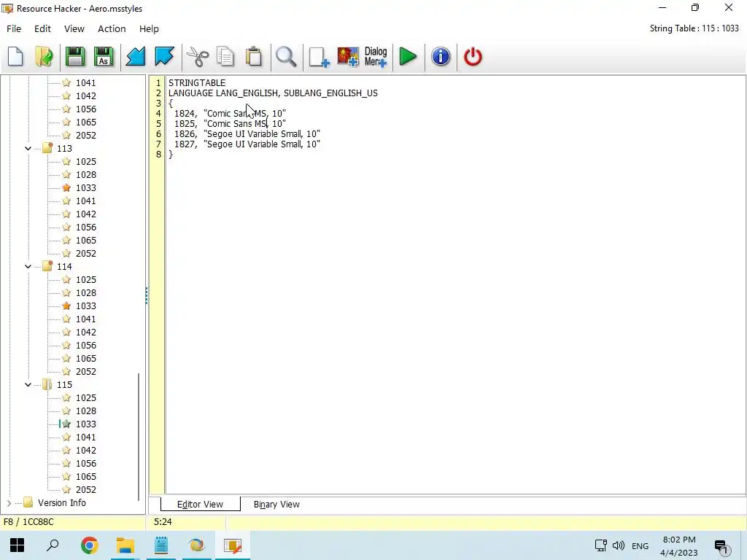Select 1033 under folder 113
747x560 pixels.
click(x=86, y=187)
